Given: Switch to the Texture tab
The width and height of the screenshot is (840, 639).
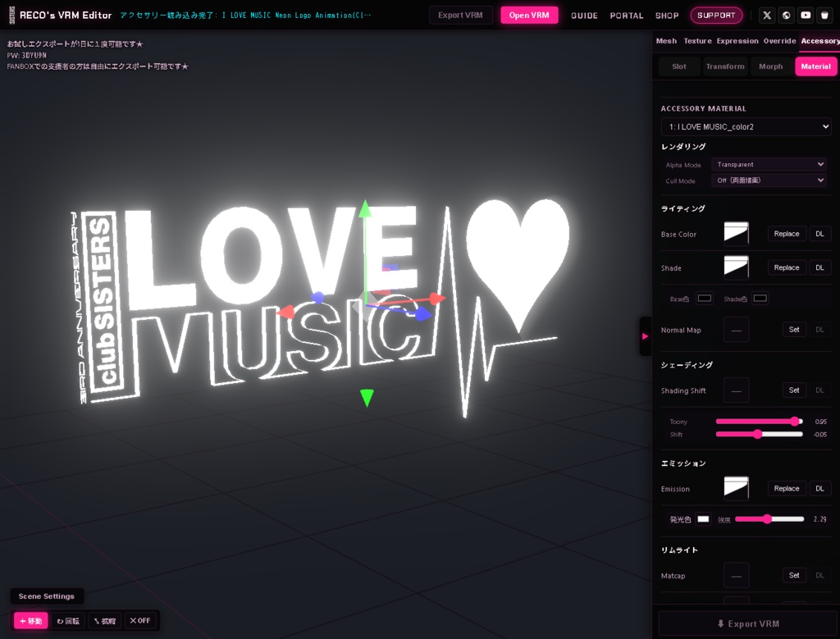Looking at the screenshot, I should pyautogui.click(x=697, y=41).
